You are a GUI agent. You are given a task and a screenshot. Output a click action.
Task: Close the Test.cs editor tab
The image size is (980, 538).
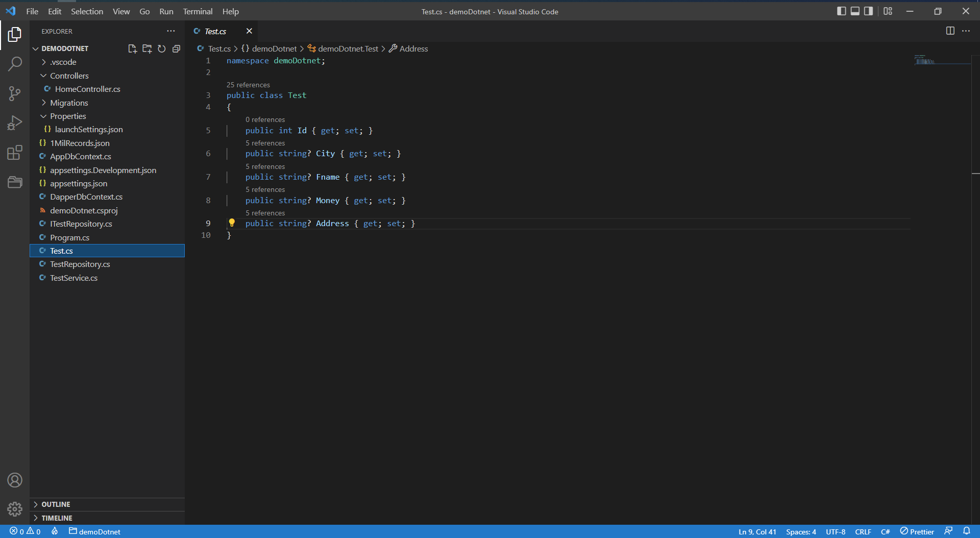249,31
